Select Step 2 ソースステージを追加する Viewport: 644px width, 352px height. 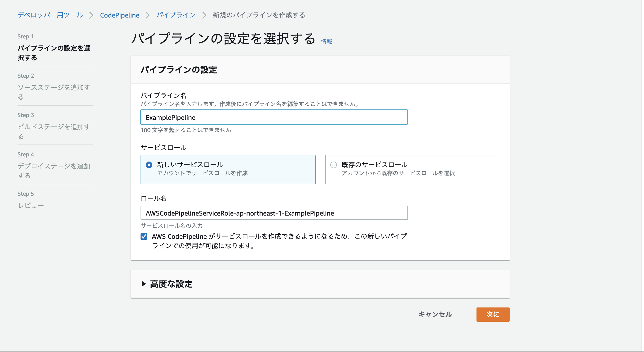[x=54, y=92]
